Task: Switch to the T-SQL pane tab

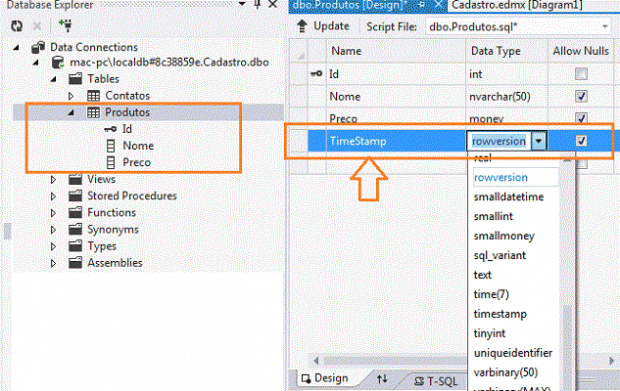Action: coord(435,381)
